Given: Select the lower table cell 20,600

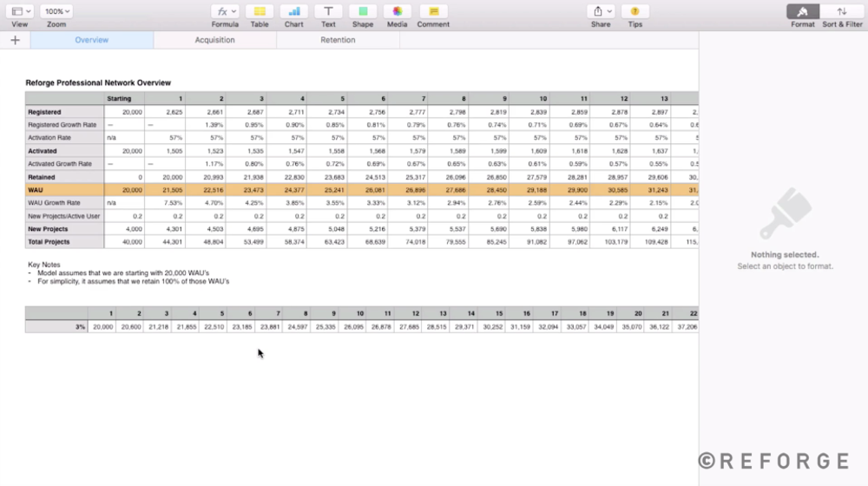Looking at the screenshot, I should point(129,326).
